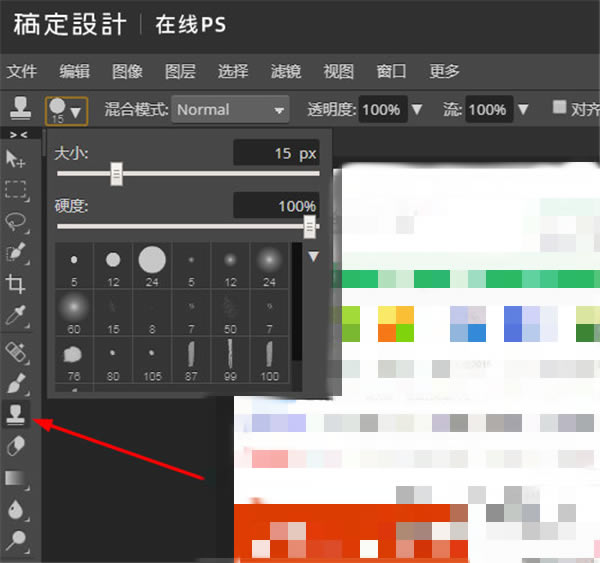Select the Eyedropper tool
Screen dimensions: 600x563
[16, 316]
